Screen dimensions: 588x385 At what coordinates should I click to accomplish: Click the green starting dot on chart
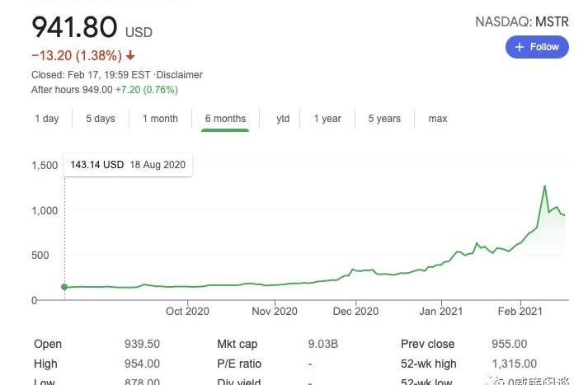pos(64,287)
